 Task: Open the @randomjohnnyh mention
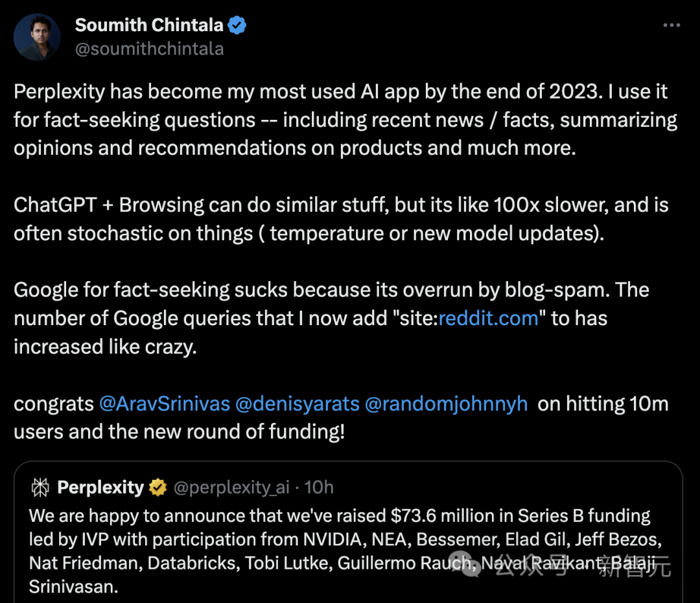pos(446,404)
